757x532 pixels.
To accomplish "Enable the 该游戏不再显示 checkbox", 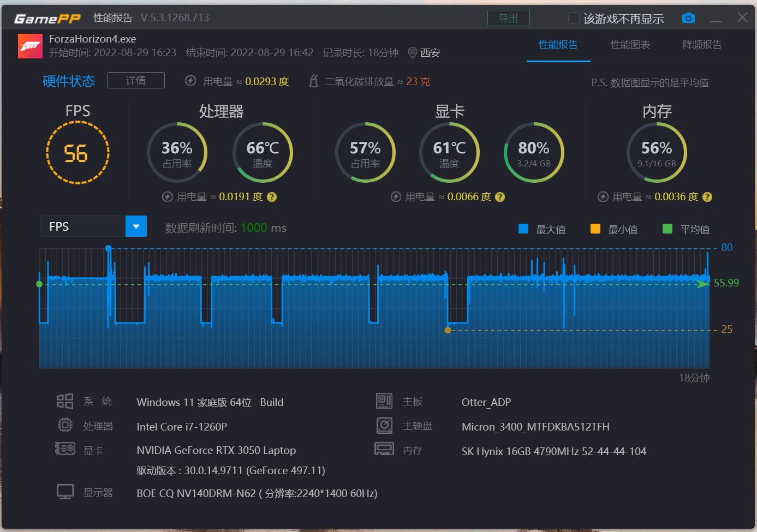I will tap(574, 19).
